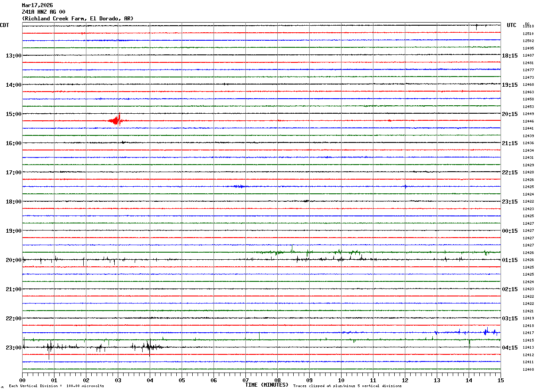Click the TIME (MINUTES) axis title
Screen dimensions: 536x392
[266, 385]
